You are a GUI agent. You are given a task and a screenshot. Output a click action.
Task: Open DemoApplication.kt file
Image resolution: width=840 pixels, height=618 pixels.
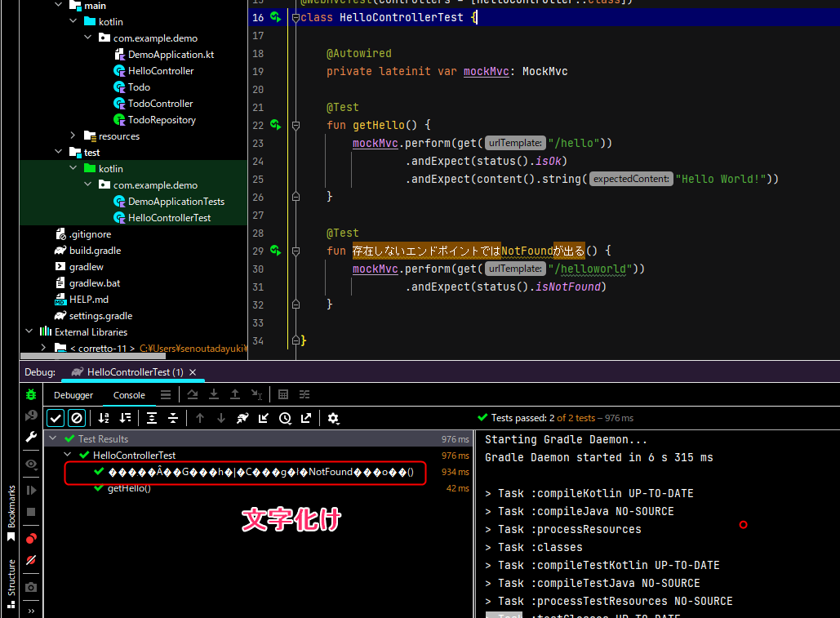point(171,54)
